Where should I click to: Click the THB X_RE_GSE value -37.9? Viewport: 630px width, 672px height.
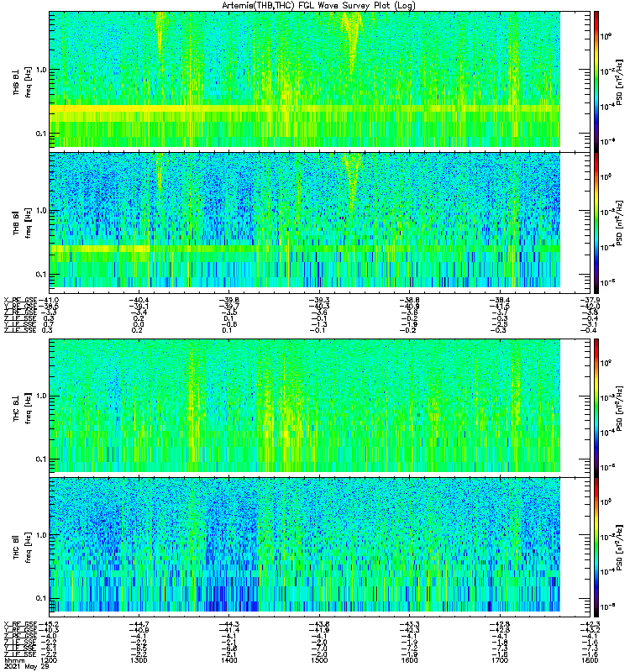tap(590, 300)
